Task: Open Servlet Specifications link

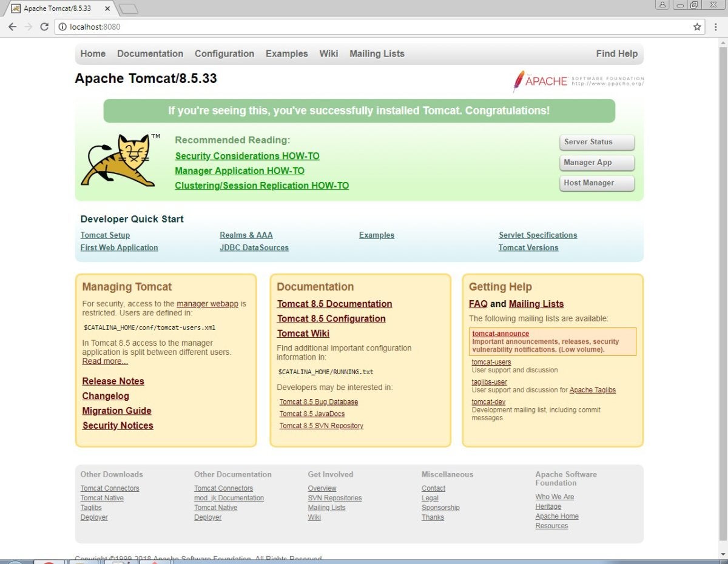Action: [538, 235]
